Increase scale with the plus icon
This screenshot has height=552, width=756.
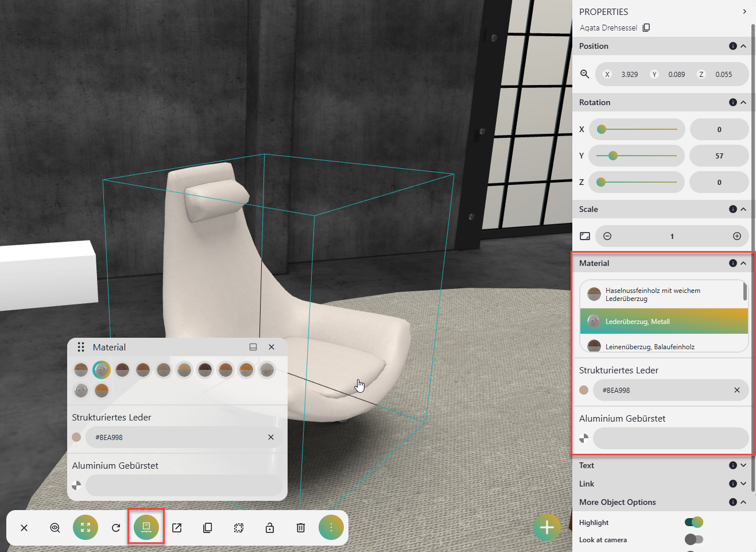[737, 236]
